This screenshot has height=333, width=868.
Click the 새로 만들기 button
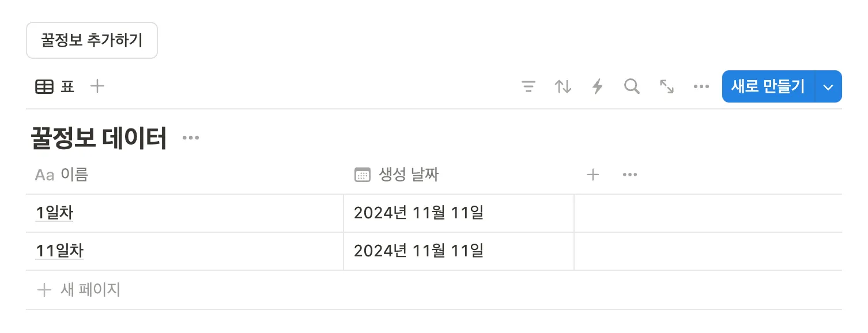click(768, 87)
